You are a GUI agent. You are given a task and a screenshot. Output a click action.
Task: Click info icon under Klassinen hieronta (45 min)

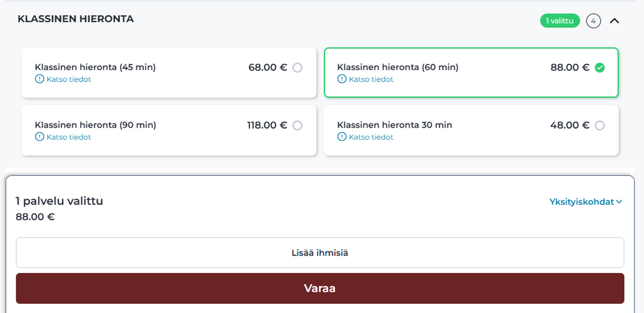(x=39, y=80)
